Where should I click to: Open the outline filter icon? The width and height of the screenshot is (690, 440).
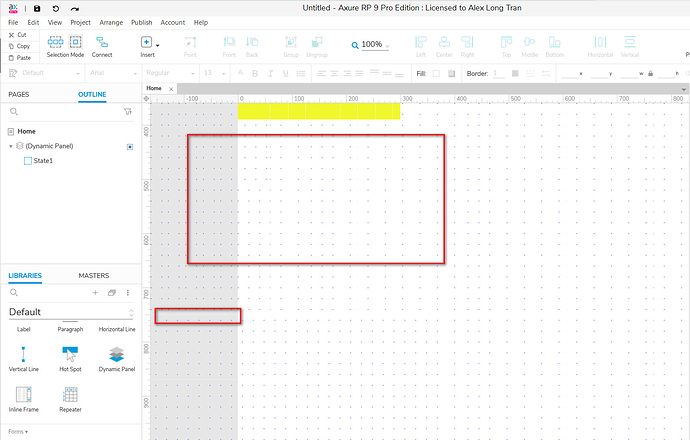click(128, 113)
